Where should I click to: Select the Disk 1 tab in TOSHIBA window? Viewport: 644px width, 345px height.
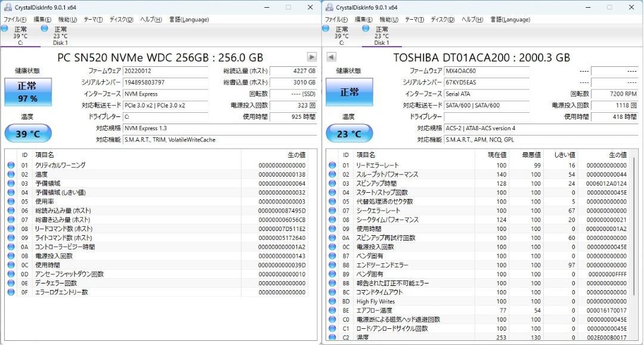tap(382, 36)
